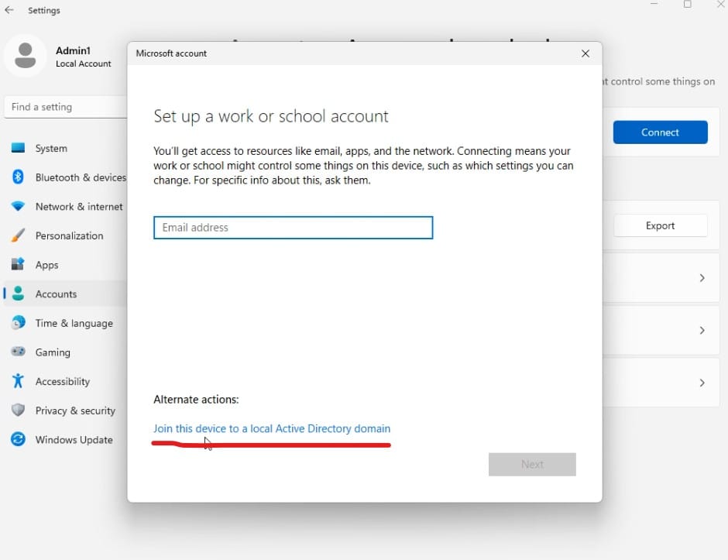
Task: Click the Alternate actions label
Action: (x=196, y=400)
